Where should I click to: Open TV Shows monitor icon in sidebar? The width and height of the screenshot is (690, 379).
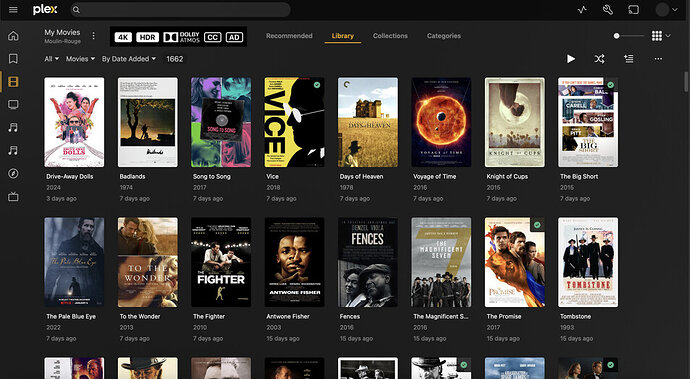click(13, 104)
